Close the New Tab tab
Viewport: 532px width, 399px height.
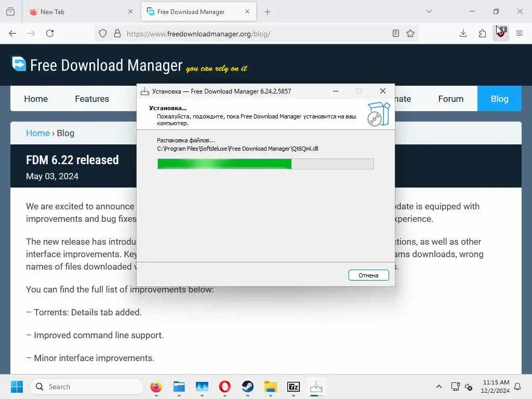tap(130, 11)
